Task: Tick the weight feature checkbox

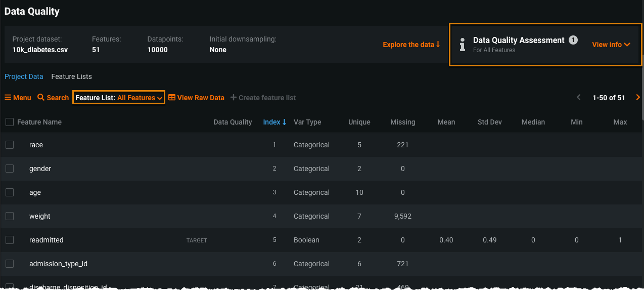Action: [x=10, y=216]
